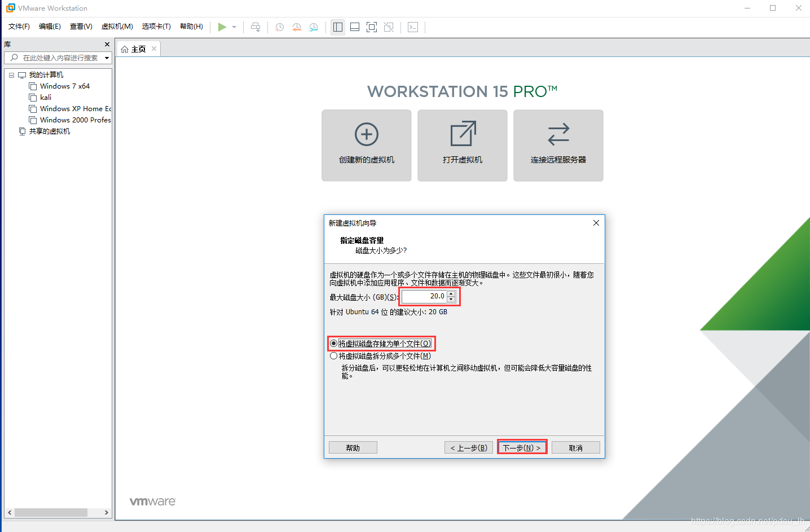The width and height of the screenshot is (810, 532).
Task: Click the 取消 cancel button
Action: pos(576,448)
